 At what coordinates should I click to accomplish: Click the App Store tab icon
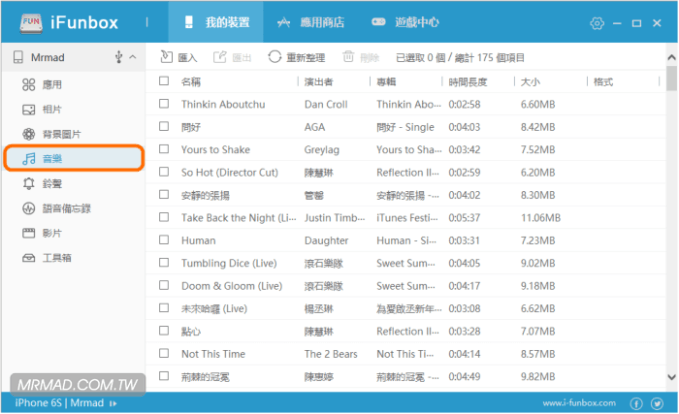click(x=283, y=23)
